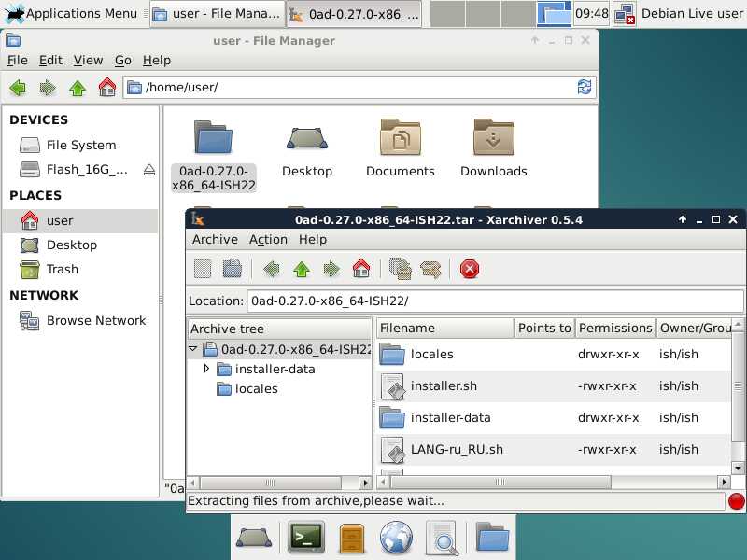Open the file cabinet icon in dock

tap(352, 539)
